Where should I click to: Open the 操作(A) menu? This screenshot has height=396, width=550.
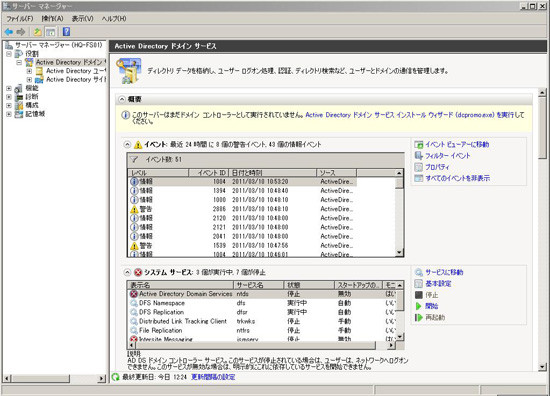pos(52,19)
